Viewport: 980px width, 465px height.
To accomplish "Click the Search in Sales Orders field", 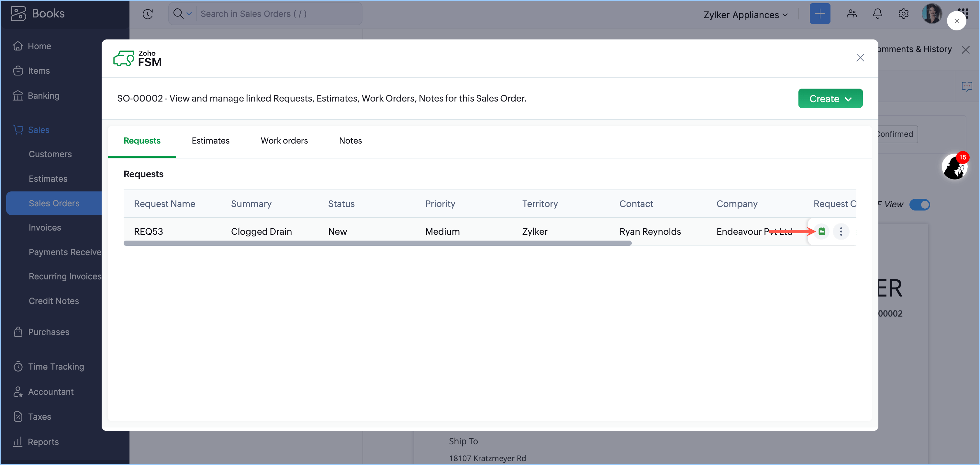I will (x=278, y=14).
